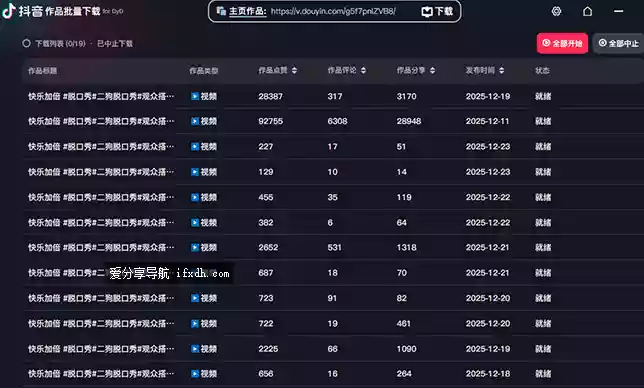Click comment count 6308
The image size is (644, 388).
point(337,121)
